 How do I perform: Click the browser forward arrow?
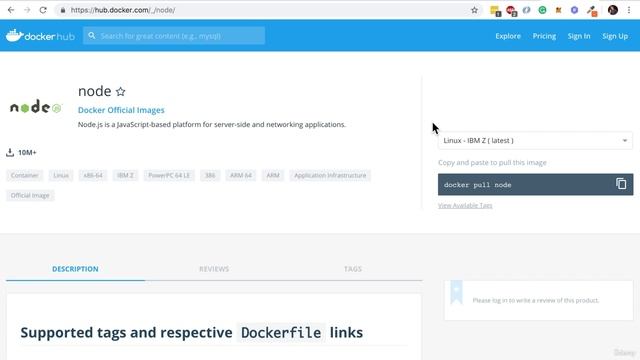[27, 10]
